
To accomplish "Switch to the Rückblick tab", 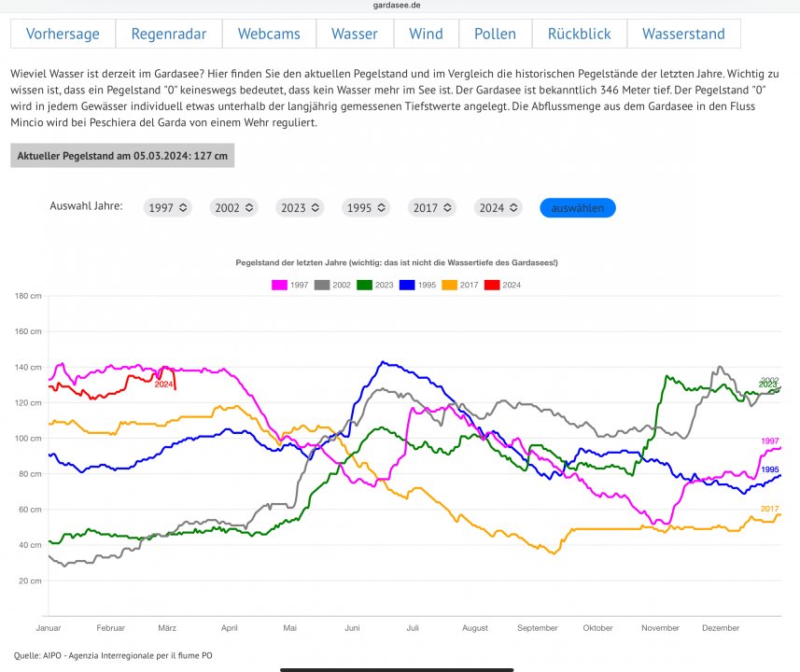I will [579, 34].
